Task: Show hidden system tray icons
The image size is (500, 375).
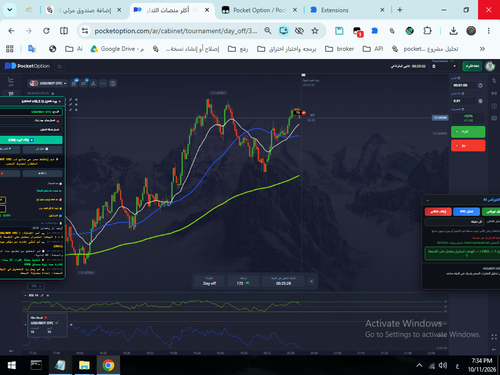Action: point(419,365)
